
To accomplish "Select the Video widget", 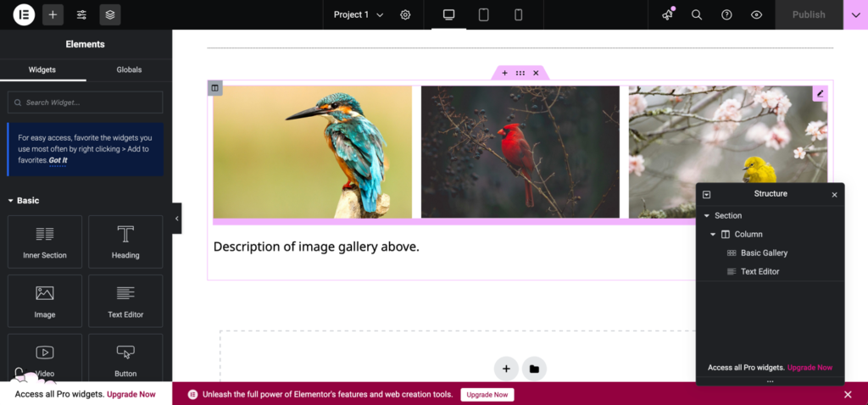I will 45,358.
